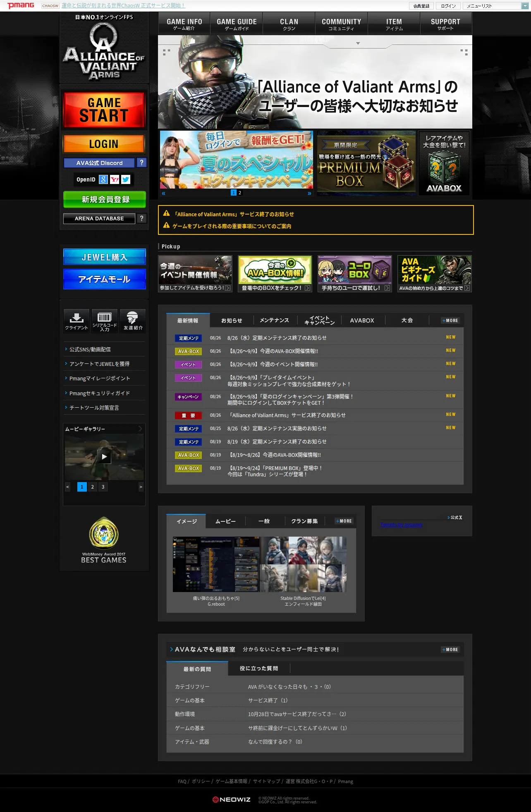Image resolution: width=531 pixels, height=812 pixels.
Task: Click the NEOWIZ footer logo
Action: (232, 800)
